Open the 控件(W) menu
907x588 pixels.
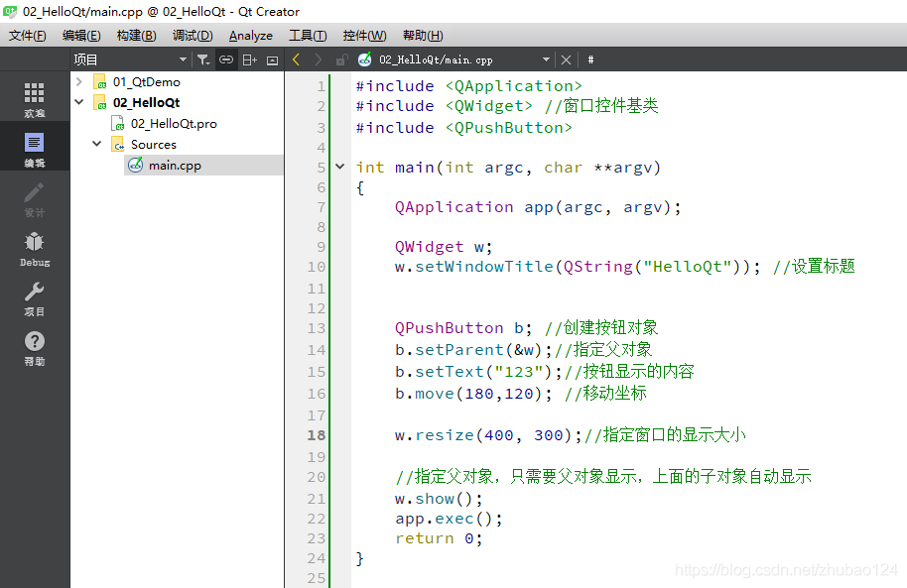click(364, 36)
